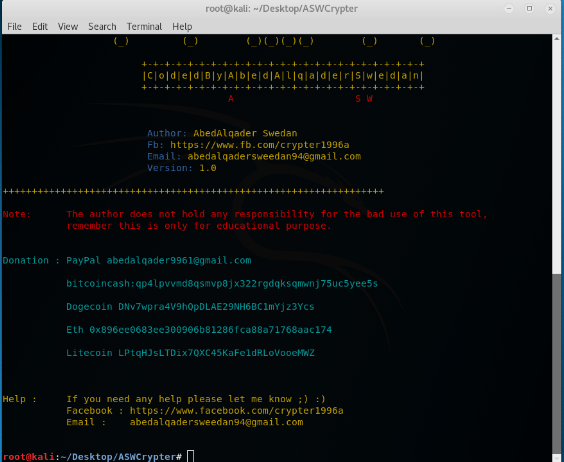Screen dimensions: 564x462
Task: Open the File menu
Action: [x=14, y=27]
